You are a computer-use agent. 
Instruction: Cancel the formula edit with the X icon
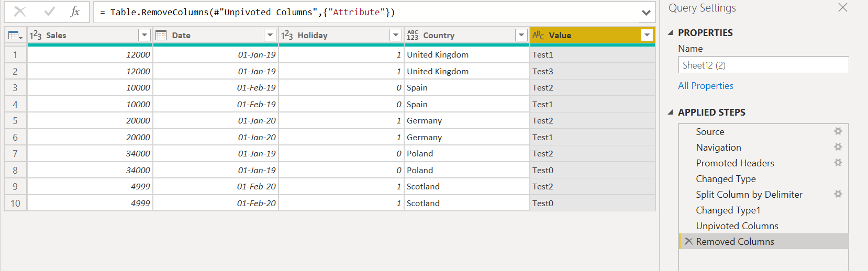20,12
